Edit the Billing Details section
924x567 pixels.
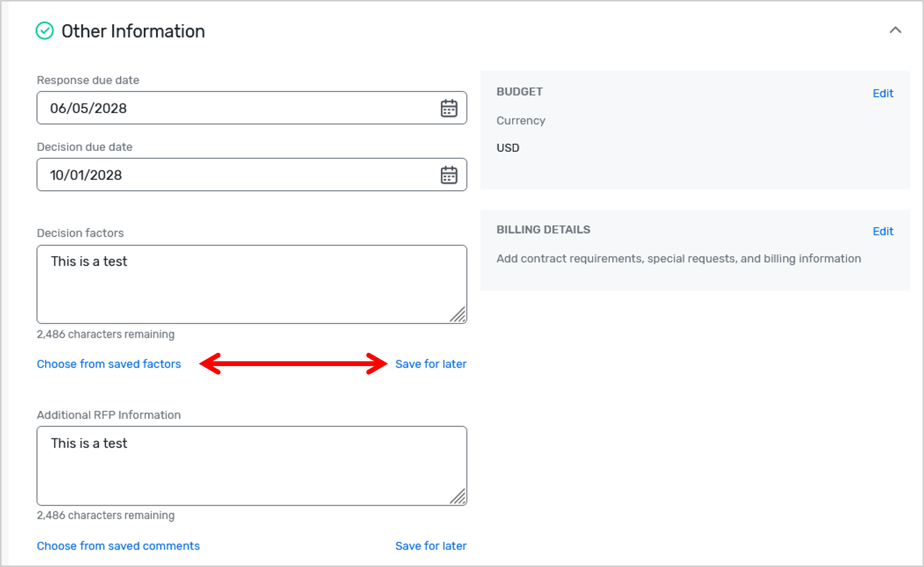click(x=883, y=231)
